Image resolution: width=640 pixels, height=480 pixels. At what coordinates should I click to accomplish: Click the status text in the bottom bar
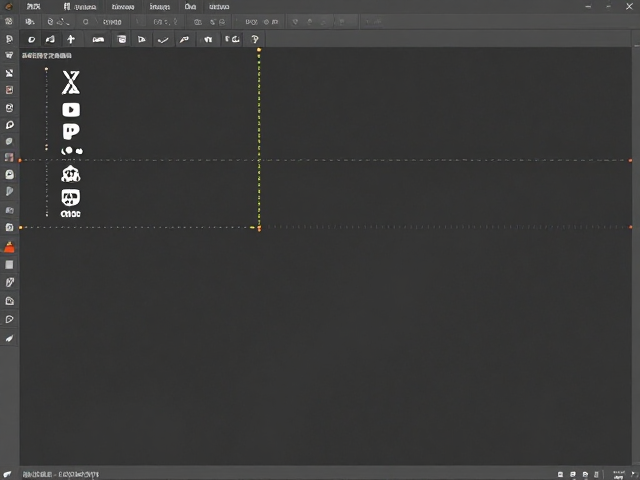click(x=60, y=474)
